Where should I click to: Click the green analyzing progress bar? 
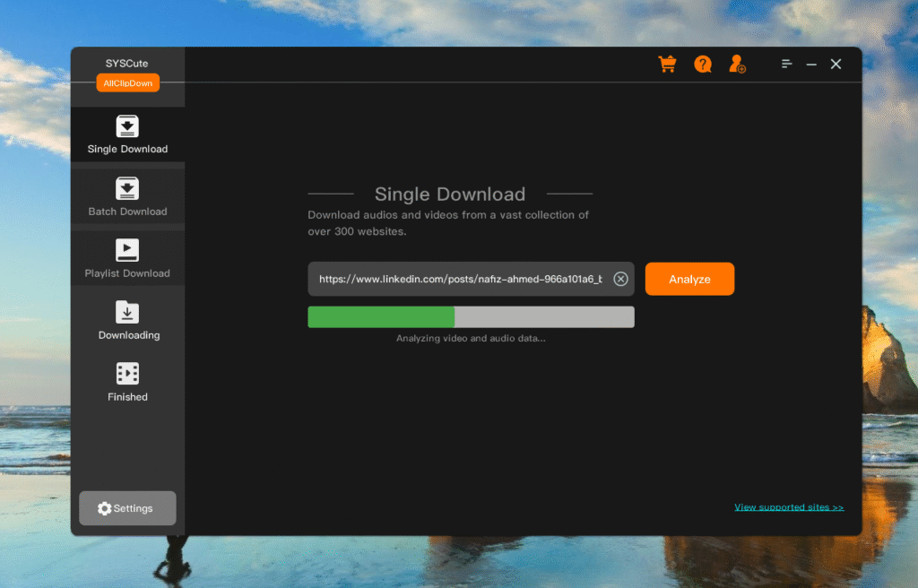click(471, 316)
